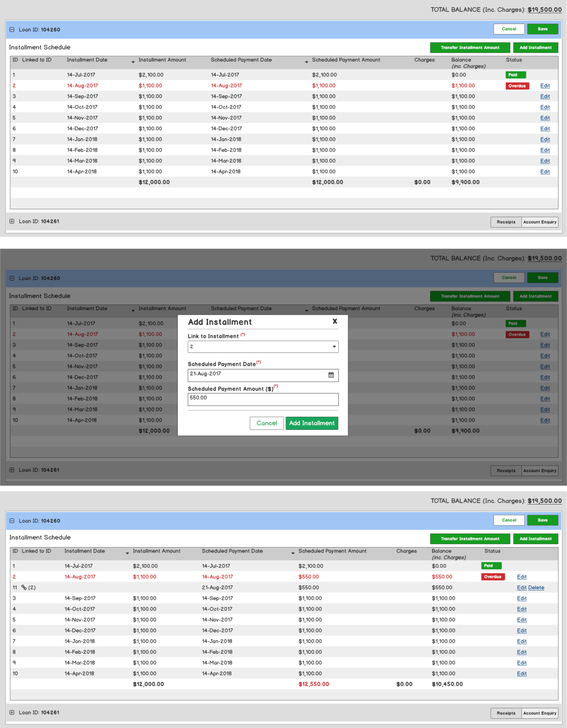567x728 pixels.
Task: Sort by Scheduled Payment Date arrow in top panel
Action: [307, 61]
